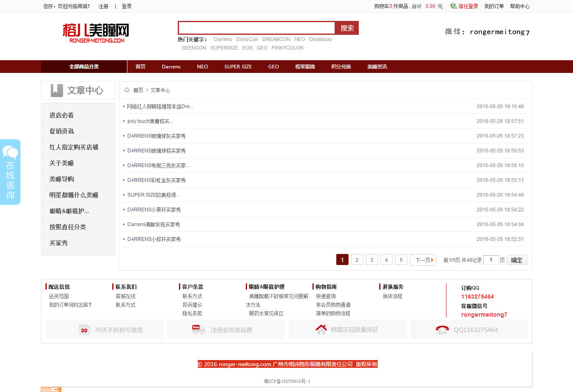This screenshot has width=573, height=392.
Task: Click the Korean authentic guarantee house icon
Action: 321,329
